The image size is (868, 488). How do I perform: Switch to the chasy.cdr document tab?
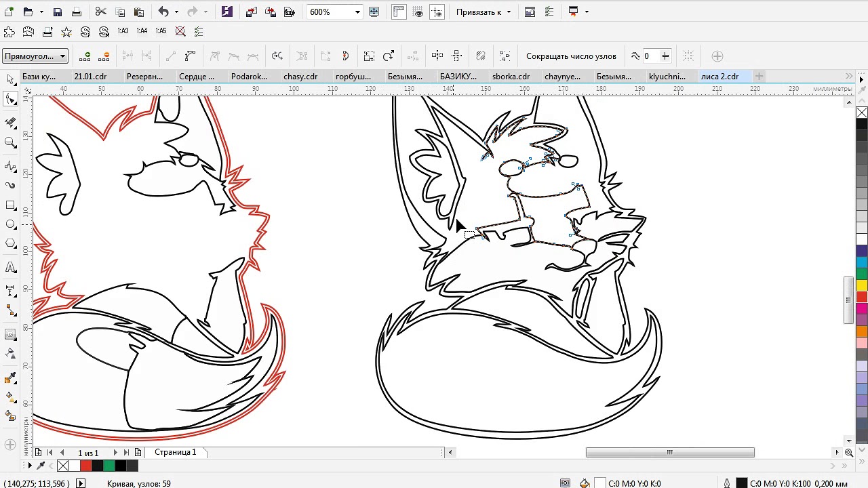coord(300,77)
